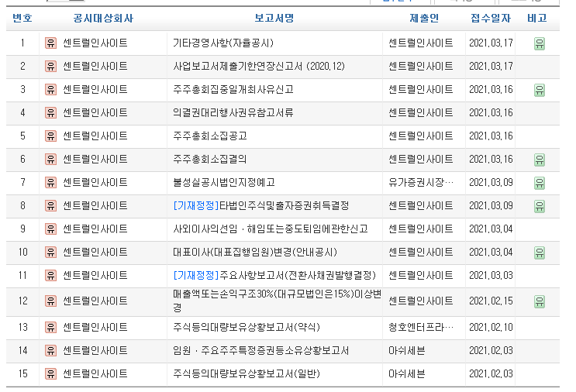Open report 주식등의대량보유상황보고서(약식)
The width and height of the screenshot is (576, 392).
coord(247,328)
